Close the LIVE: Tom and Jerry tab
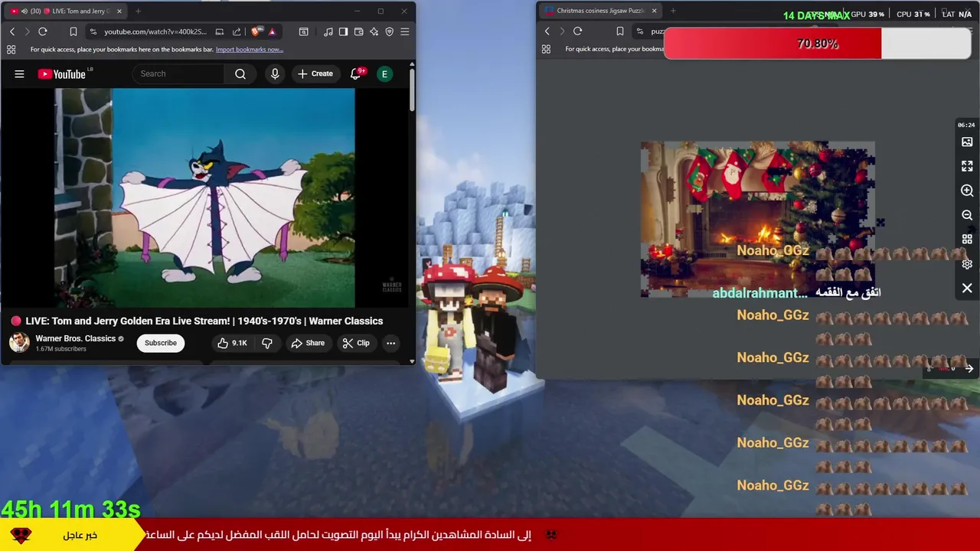The height and width of the screenshot is (551, 980). click(x=119, y=11)
